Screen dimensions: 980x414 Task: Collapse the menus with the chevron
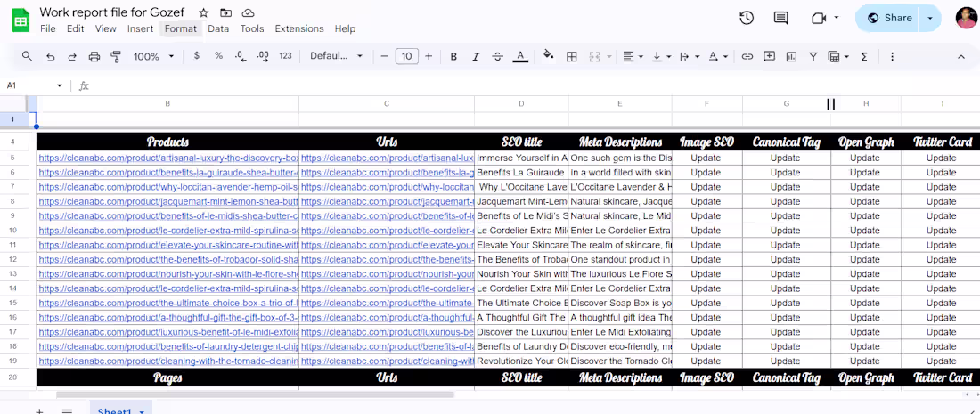tap(961, 57)
